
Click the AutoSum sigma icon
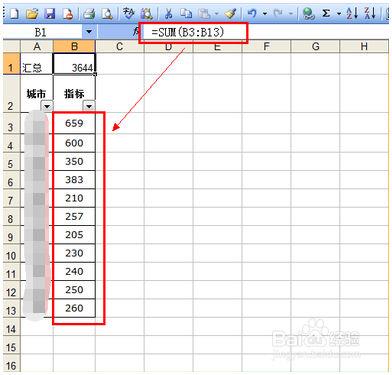[x=326, y=13]
